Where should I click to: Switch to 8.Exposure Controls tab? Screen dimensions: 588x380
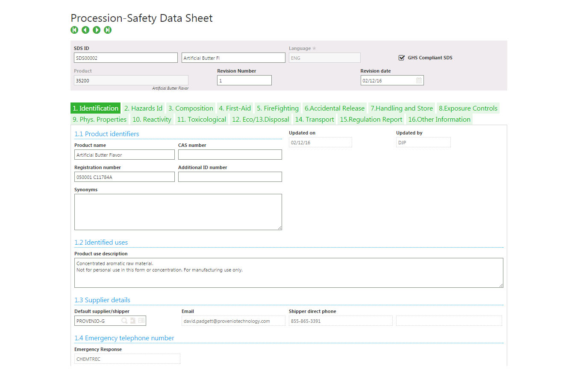[468, 108]
